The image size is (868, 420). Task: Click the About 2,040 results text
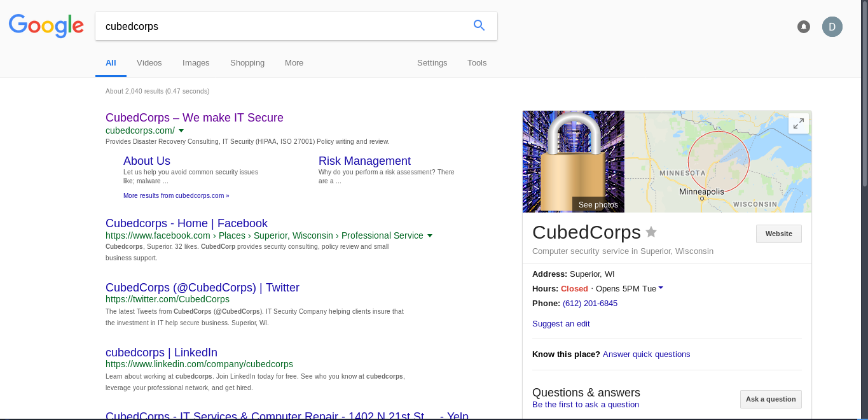[x=157, y=91]
